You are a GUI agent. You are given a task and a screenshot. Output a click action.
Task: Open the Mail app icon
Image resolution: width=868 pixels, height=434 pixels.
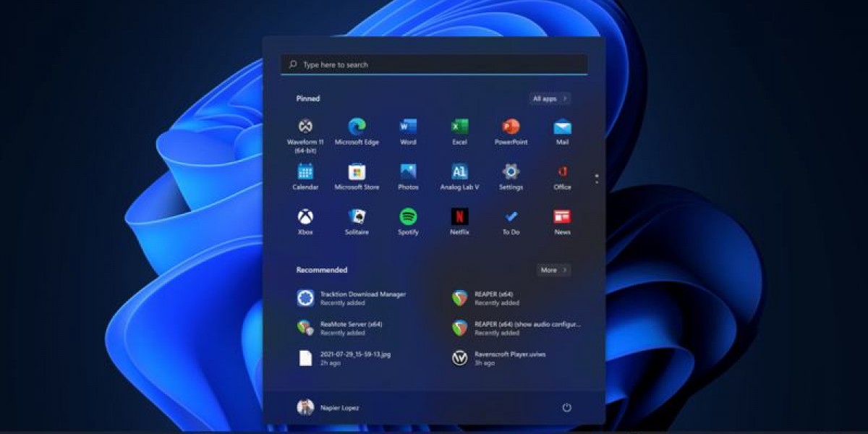(x=562, y=127)
